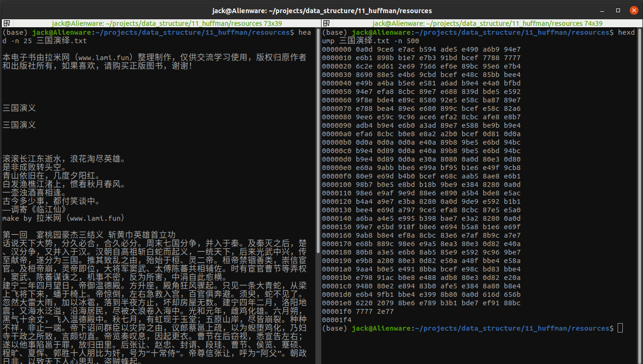This screenshot has height=364, width=643.
Task: Click hexdump row at offset 00000a0
Action: coord(422,134)
